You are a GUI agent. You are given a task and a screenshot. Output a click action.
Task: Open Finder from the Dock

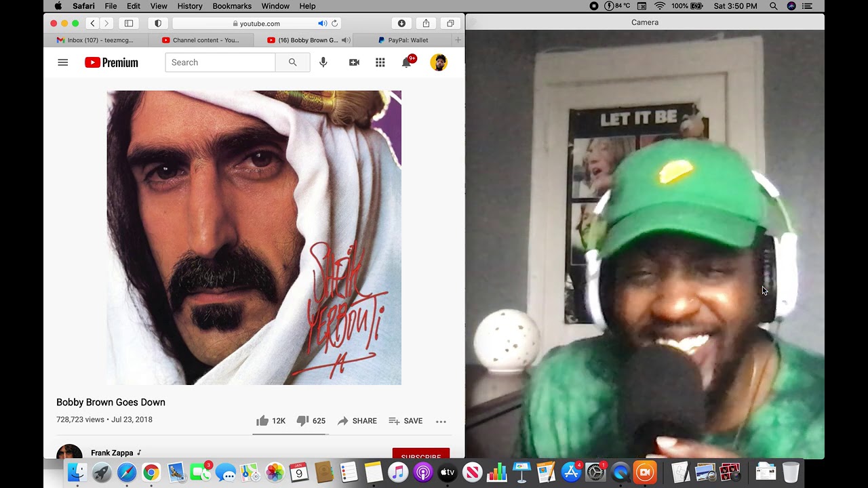click(77, 472)
